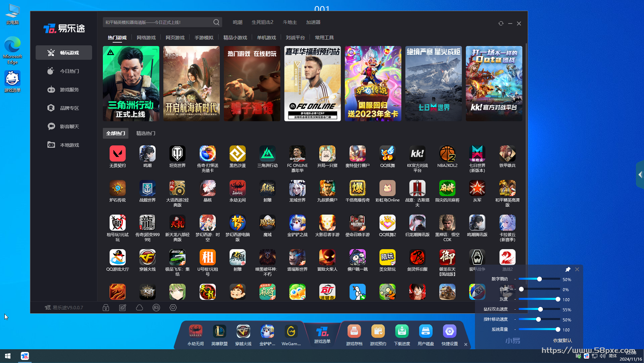Screen dimensions: 644x363
Task: Switch to the 手游模拟 tab
Action: tap(204, 38)
